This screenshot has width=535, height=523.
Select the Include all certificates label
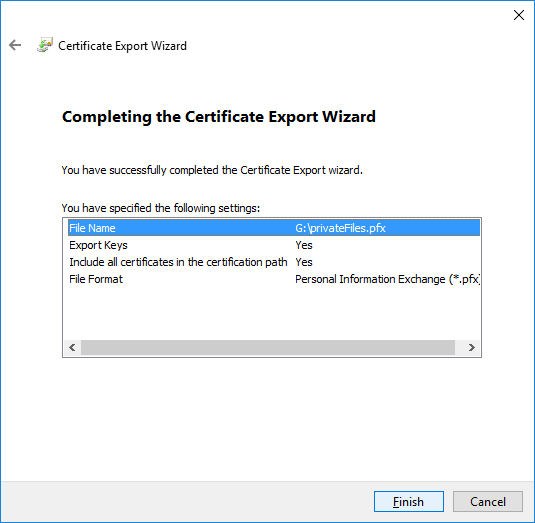tap(178, 262)
